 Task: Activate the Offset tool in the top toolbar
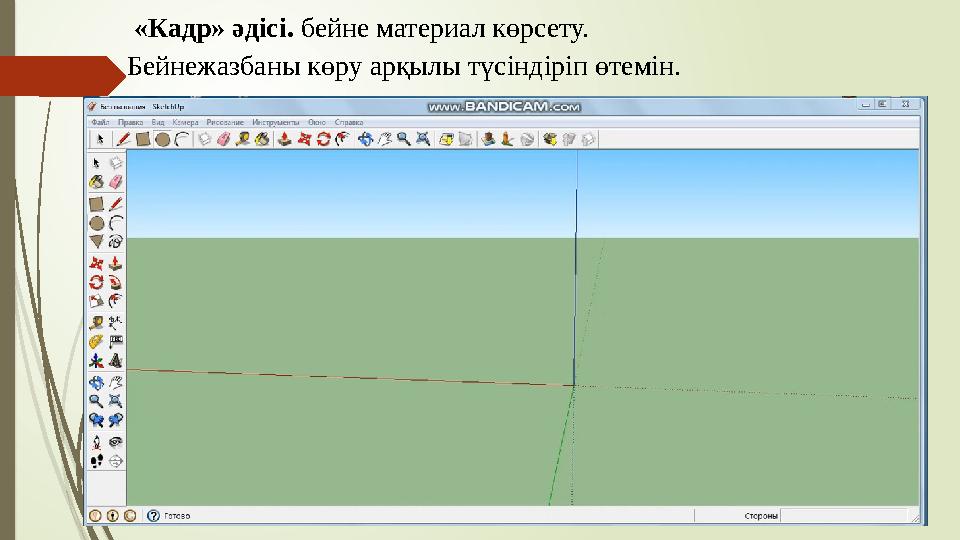342,140
